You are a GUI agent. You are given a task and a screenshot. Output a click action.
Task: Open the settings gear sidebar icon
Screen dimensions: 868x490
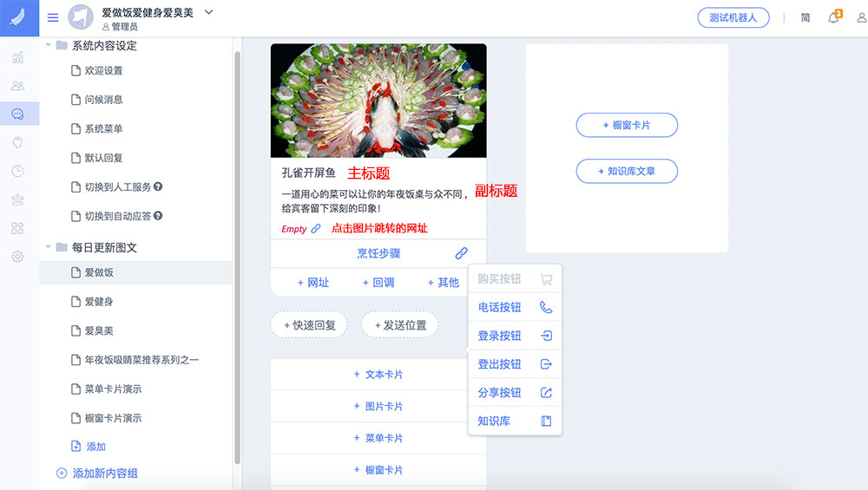coord(17,257)
